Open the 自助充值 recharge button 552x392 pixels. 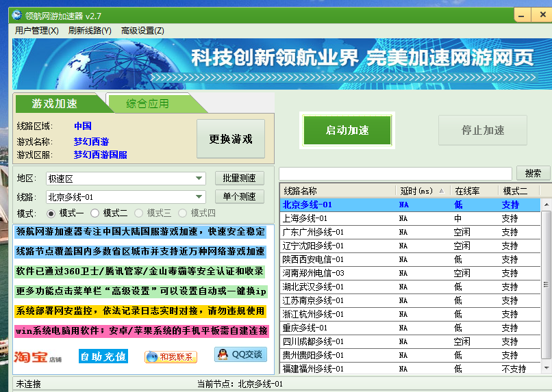[x=103, y=356]
